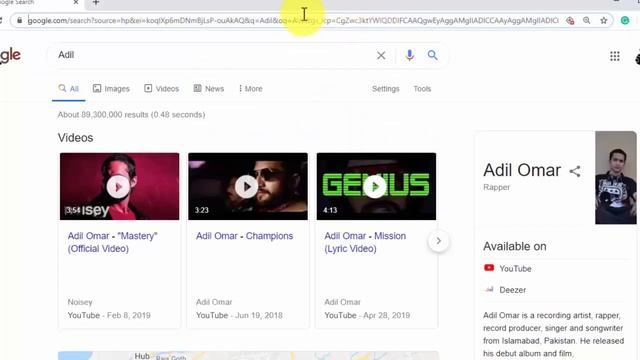
Task: Open the Google apps grid icon
Action: coord(615,56)
